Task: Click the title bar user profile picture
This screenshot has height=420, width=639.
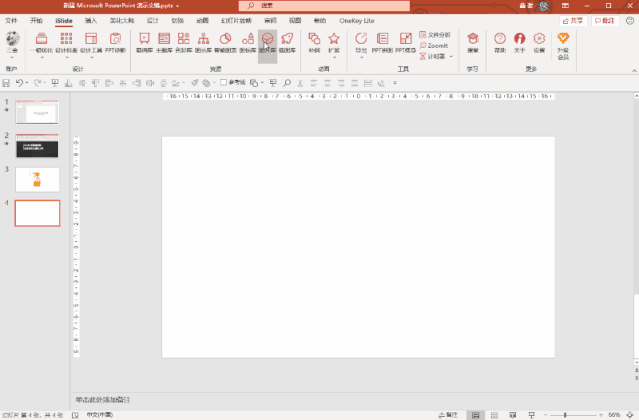Action: click(544, 6)
